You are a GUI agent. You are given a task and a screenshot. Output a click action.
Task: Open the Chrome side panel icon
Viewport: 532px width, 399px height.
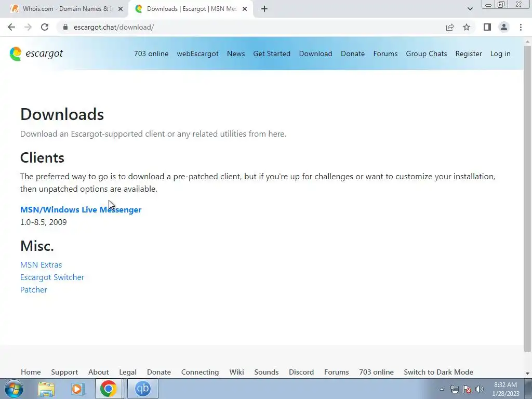point(487,27)
